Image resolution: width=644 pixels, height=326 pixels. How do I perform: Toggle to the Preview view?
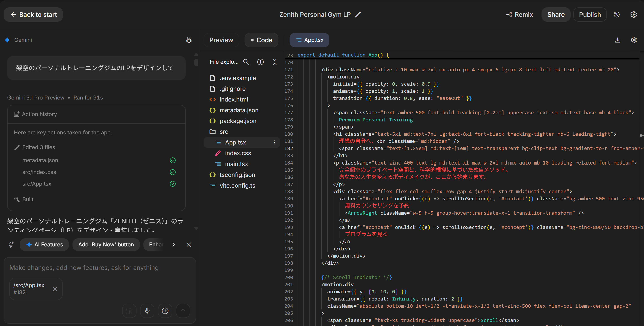[x=221, y=40]
